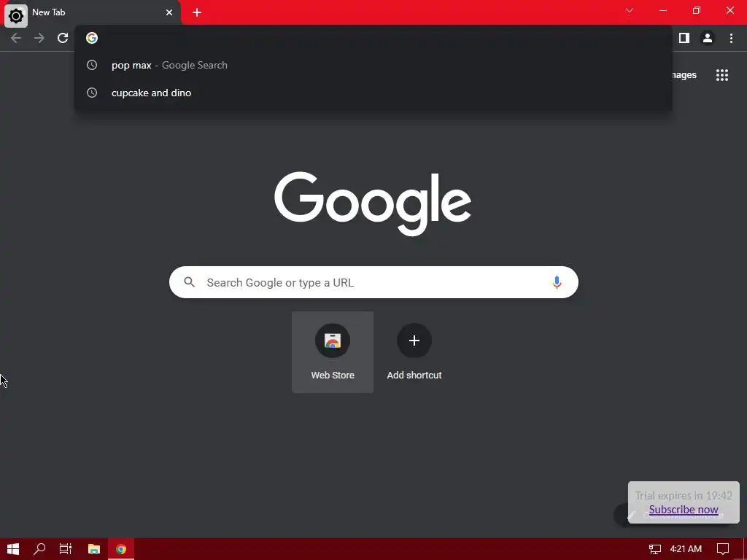
Task: Open the side panel icon
Action: (684, 38)
